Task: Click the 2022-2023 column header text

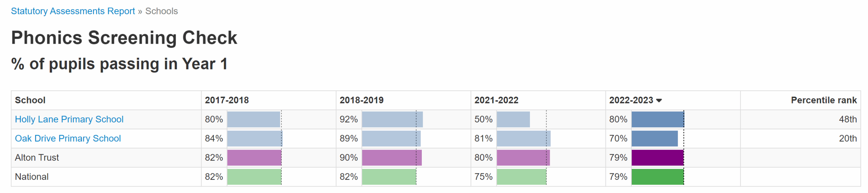Action: click(631, 100)
